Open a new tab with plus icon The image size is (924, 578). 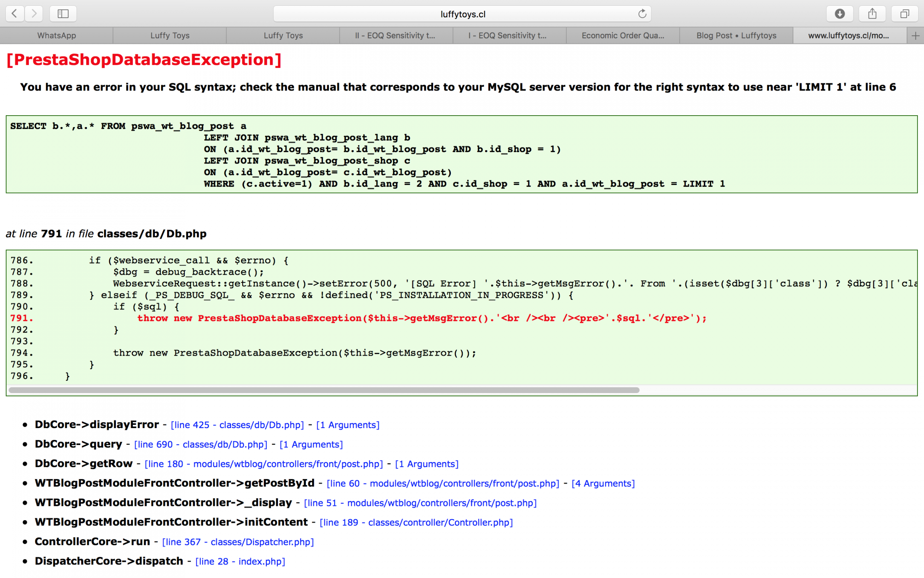[916, 36]
